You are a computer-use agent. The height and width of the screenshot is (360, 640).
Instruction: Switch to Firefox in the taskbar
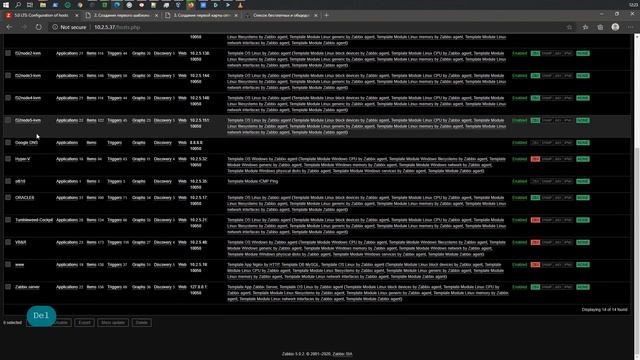191,5
